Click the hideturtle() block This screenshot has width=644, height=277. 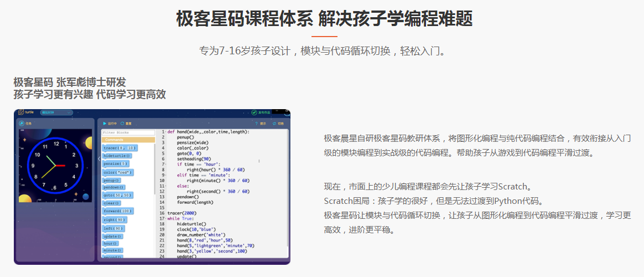click(117, 156)
